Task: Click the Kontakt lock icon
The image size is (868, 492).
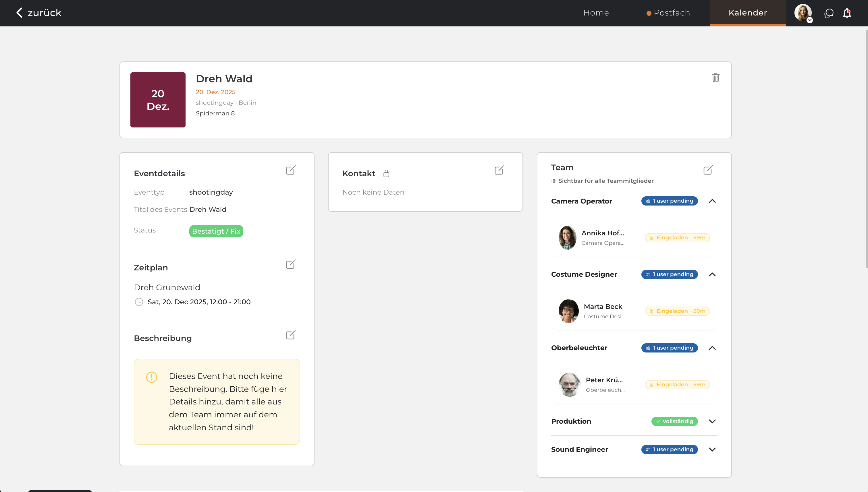Action: 386,173
